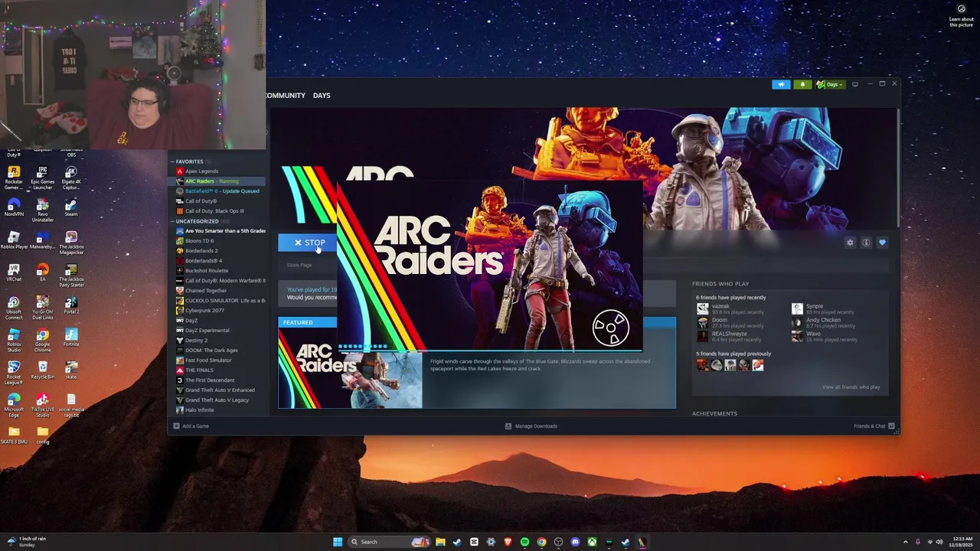This screenshot has height=551, width=980.
Task: Select DOOM: The Dark Ages entry
Action: [211, 350]
